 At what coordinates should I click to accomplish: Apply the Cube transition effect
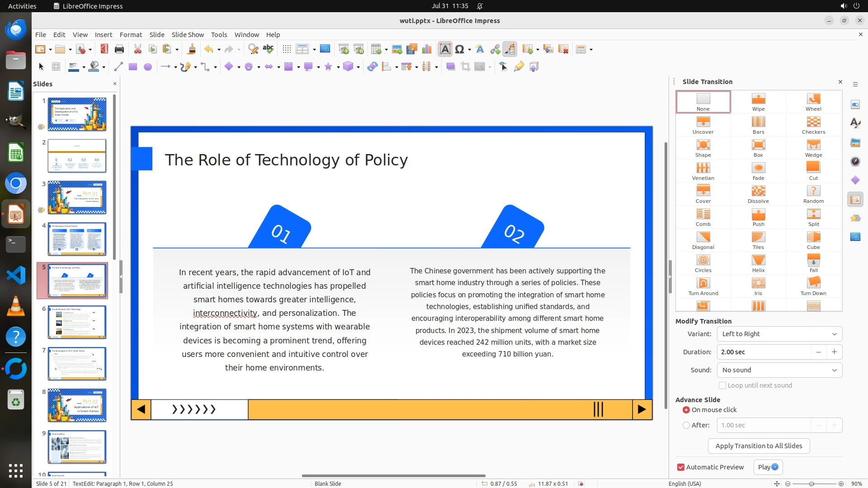click(813, 240)
